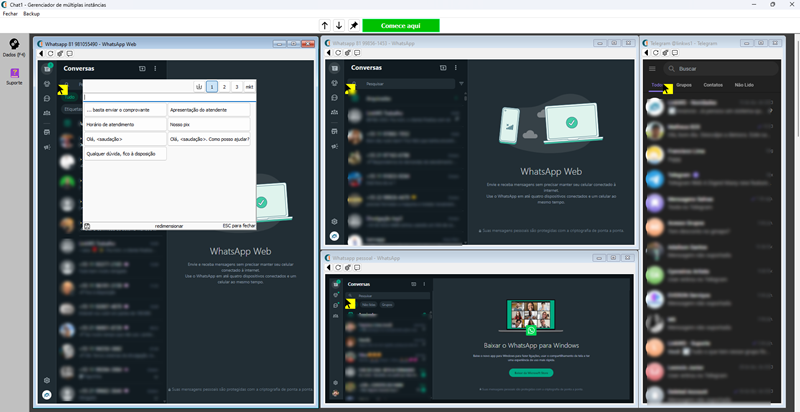Open the chat filter dropdown in second WhatsApp
Viewport: 800px width, 412px height.
(461, 84)
